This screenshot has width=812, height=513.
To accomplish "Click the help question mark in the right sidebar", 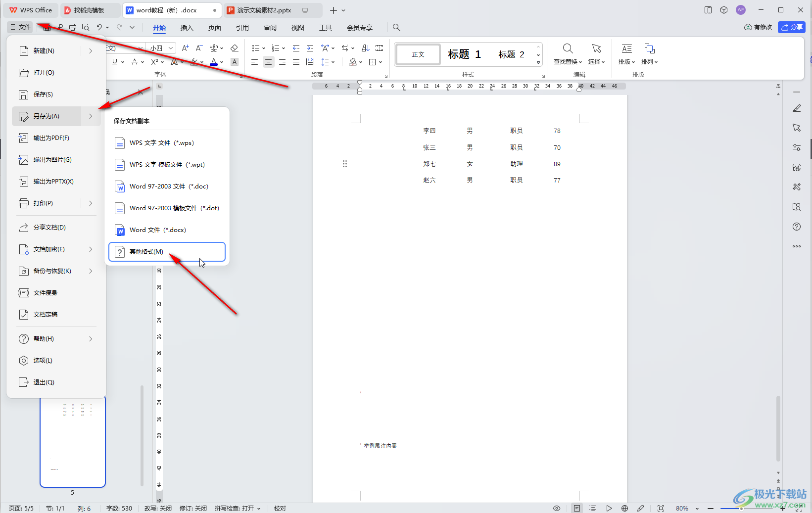I will point(797,227).
